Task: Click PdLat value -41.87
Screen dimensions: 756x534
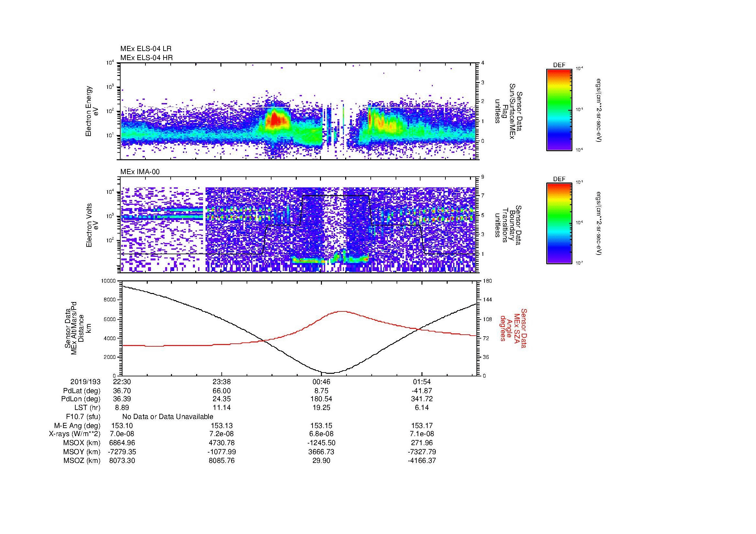Action: [421, 391]
